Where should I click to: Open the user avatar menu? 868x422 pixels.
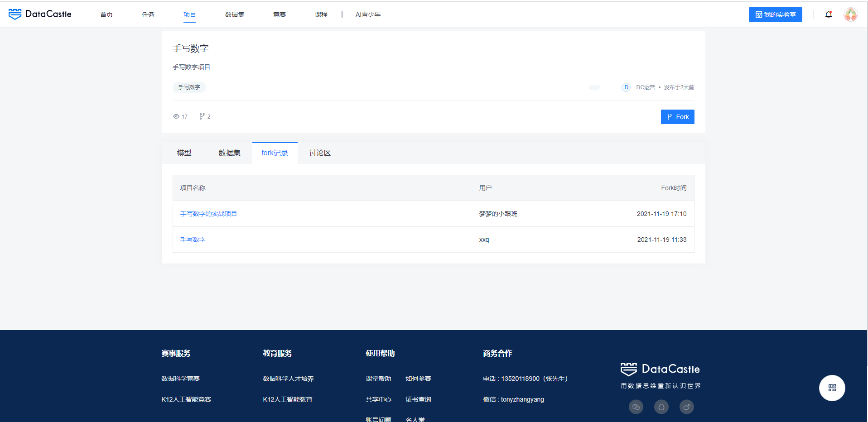(850, 14)
